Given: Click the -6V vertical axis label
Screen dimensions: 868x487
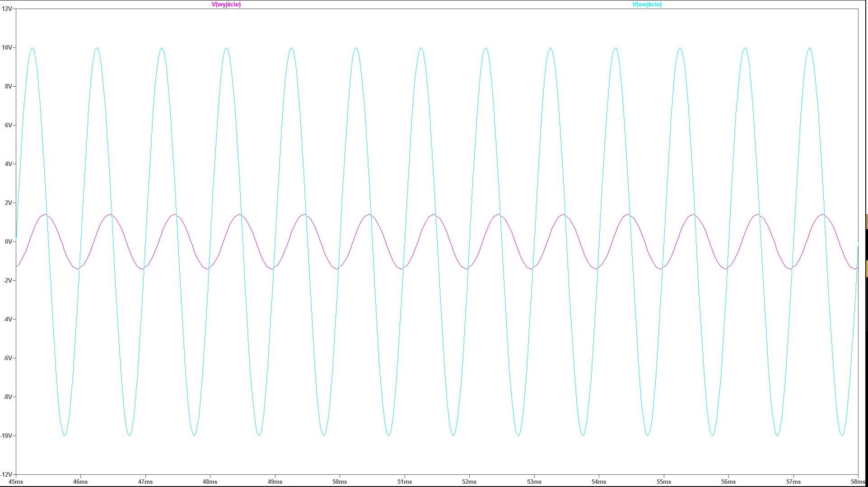Looking at the screenshot, I should [x=8, y=358].
